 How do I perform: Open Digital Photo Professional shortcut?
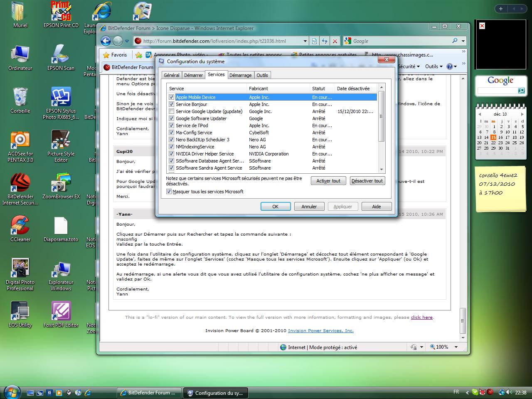20,275
